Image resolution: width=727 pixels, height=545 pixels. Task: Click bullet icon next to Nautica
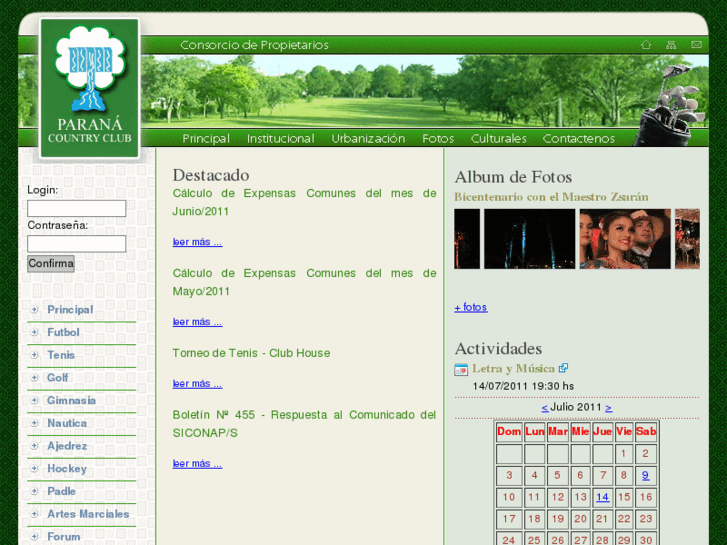[34, 423]
